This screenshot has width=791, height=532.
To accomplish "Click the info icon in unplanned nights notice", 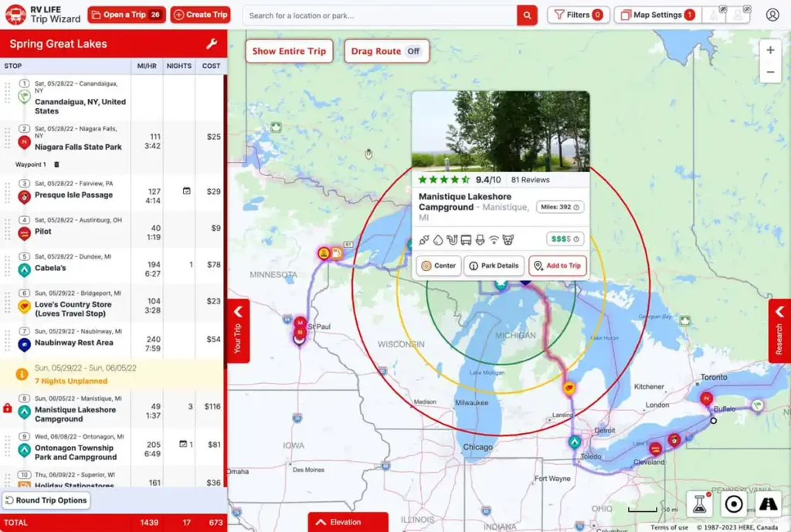I will coord(22,374).
